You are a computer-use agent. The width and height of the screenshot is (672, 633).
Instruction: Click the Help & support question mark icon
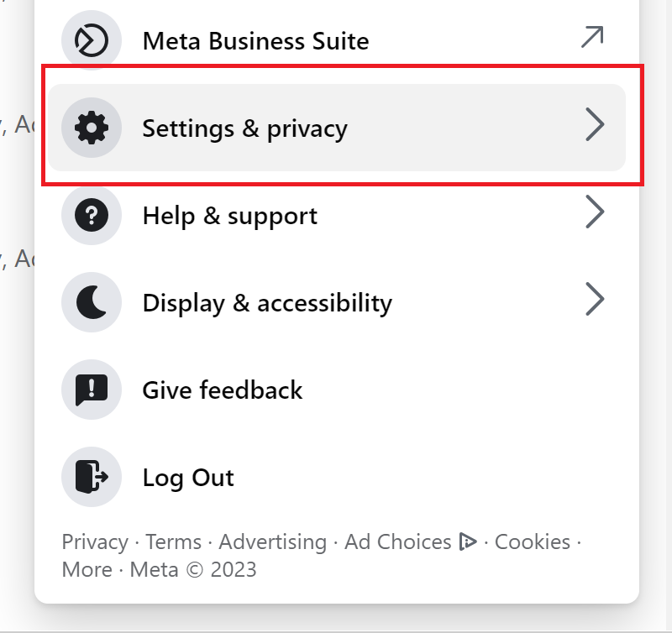tap(92, 215)
